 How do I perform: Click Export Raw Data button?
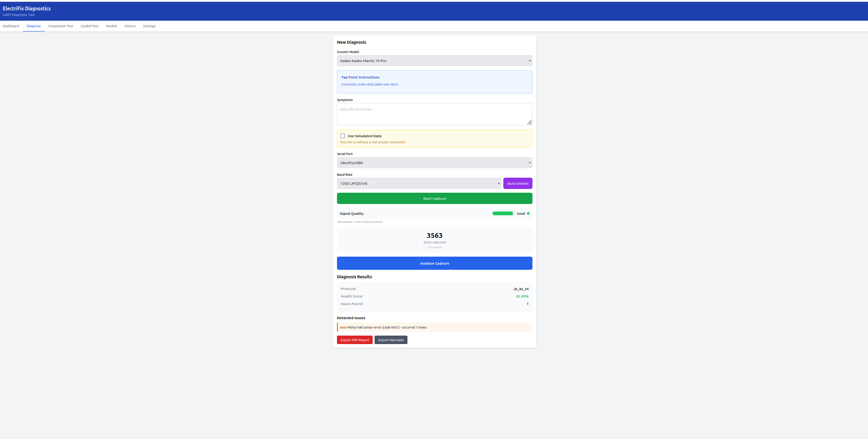tap(391, 340)
